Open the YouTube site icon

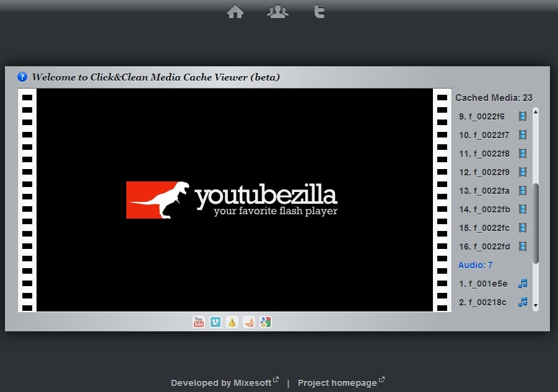(199, 322)
